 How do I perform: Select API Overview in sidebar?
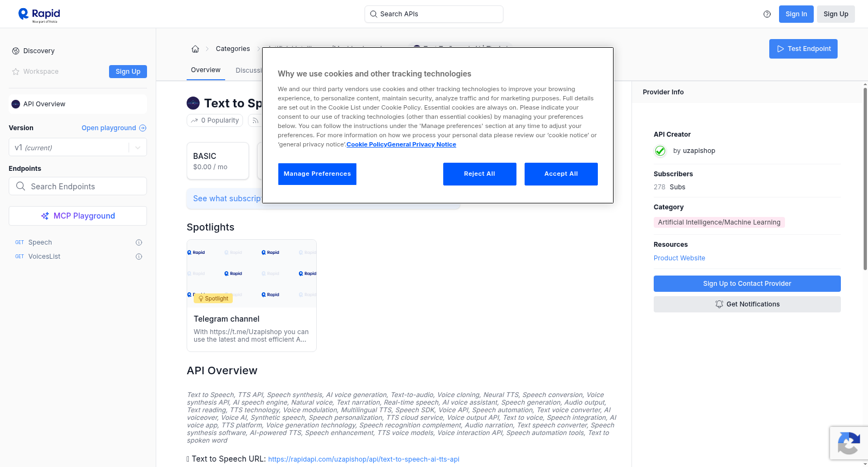tap(78, 104)
